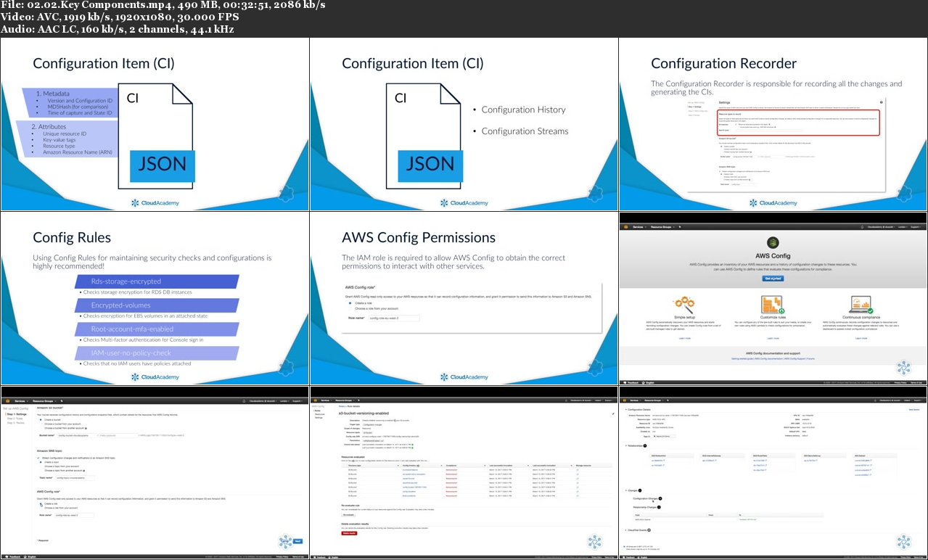
Task: Open Step 3: Review in setup sidebar
Action: [x=16, y=423]
